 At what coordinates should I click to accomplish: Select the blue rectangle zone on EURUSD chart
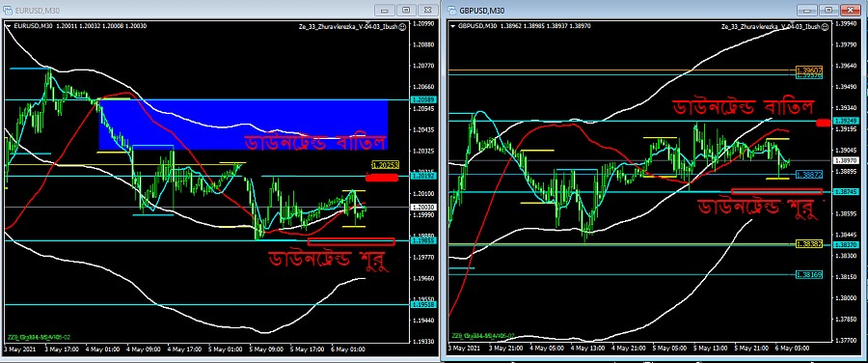point(243,125)
